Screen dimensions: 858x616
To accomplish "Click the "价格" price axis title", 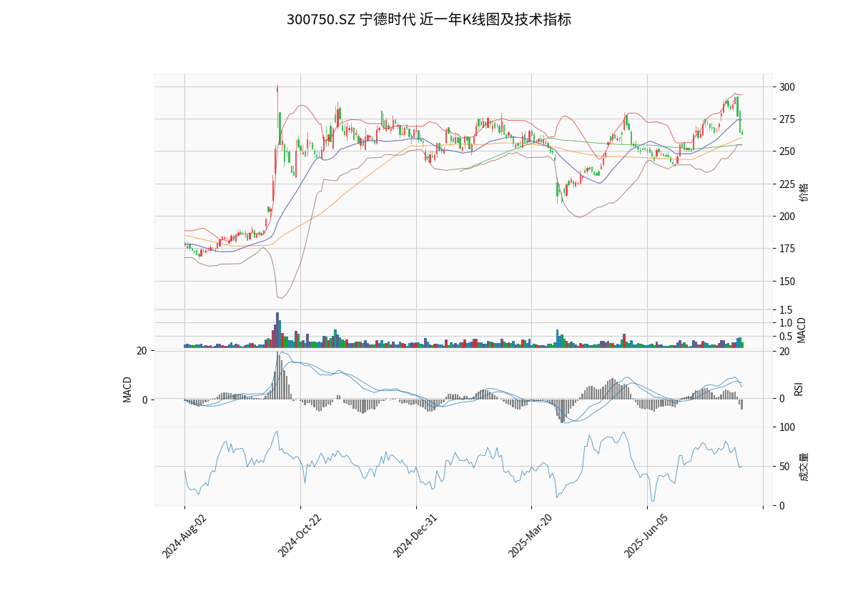I will coord(804,192).
